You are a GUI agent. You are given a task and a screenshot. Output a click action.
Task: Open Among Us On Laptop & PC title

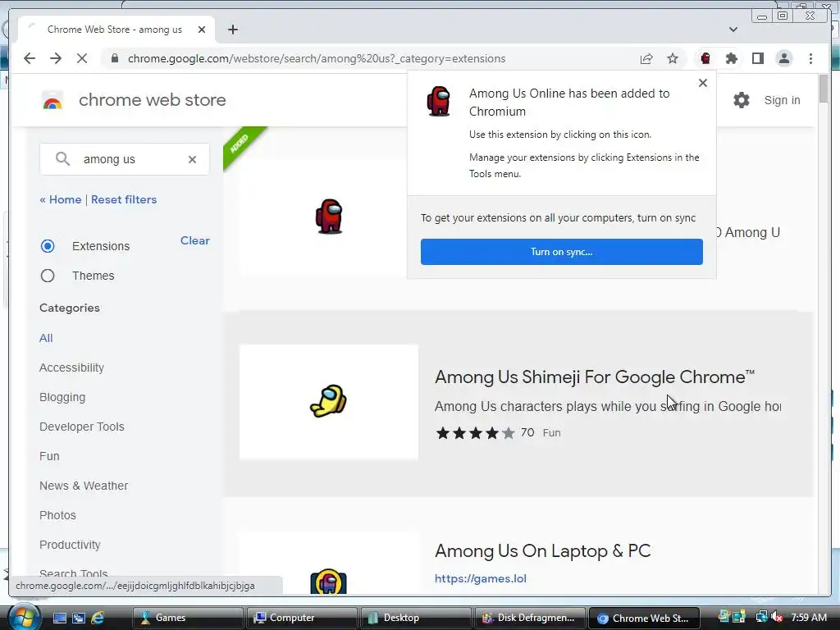(543, 550)
